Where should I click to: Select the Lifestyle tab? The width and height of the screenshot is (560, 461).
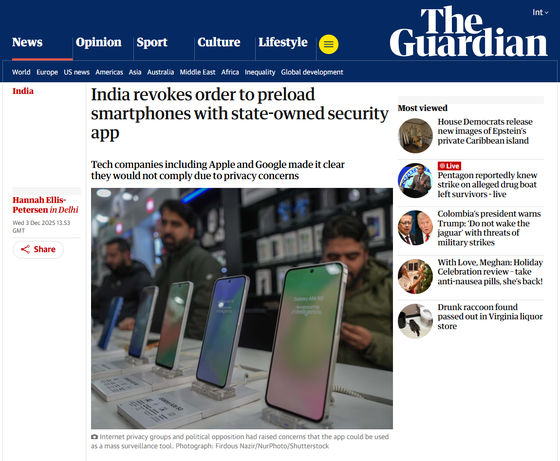click(x=283, y=42)
